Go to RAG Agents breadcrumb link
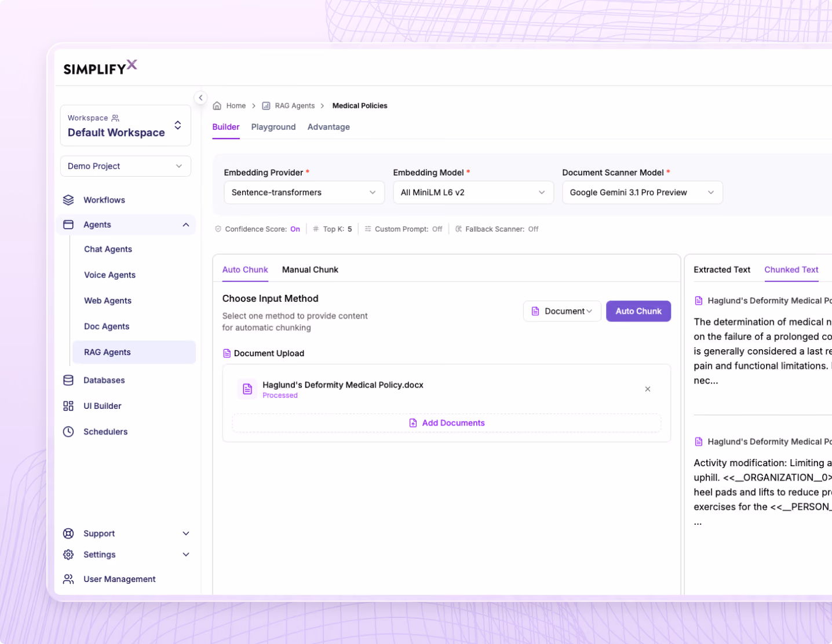Screen dimensions: 832x644 pos(295,106)
